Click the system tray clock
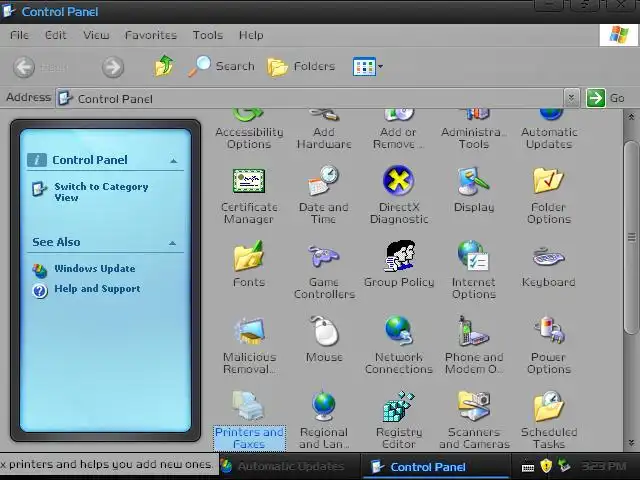Screen dimensions: 640x480 (x=604, y=466)
